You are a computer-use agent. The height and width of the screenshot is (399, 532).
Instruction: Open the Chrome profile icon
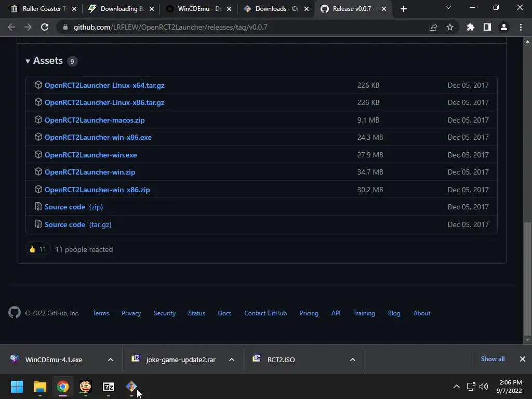(x=504, y=27)
